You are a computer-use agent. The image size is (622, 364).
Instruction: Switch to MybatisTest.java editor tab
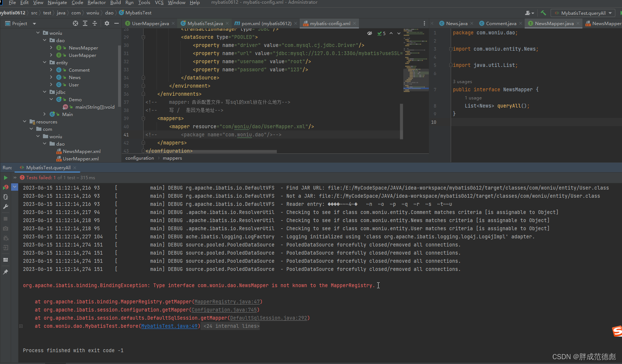pos(205,23)
